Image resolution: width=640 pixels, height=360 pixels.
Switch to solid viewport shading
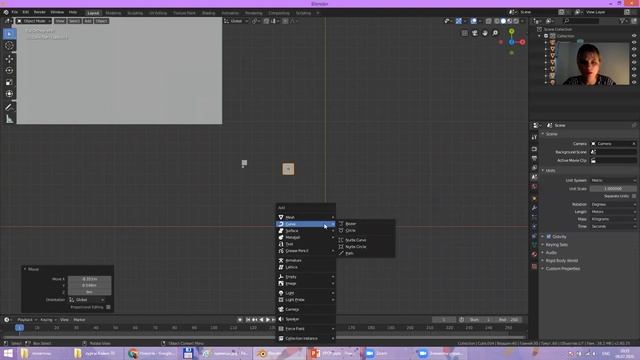(x=503, y=21)
